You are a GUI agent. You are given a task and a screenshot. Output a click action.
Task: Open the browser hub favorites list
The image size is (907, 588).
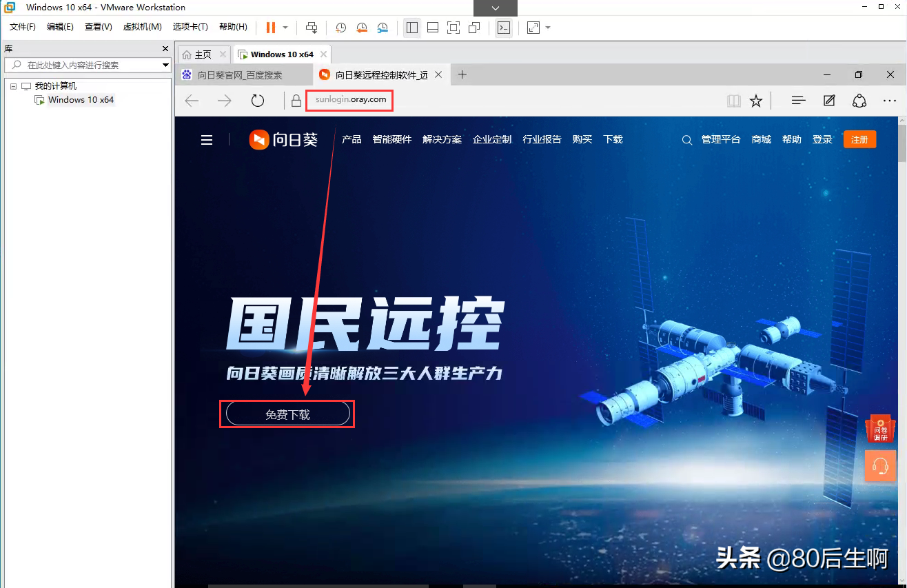click(799, 101)
